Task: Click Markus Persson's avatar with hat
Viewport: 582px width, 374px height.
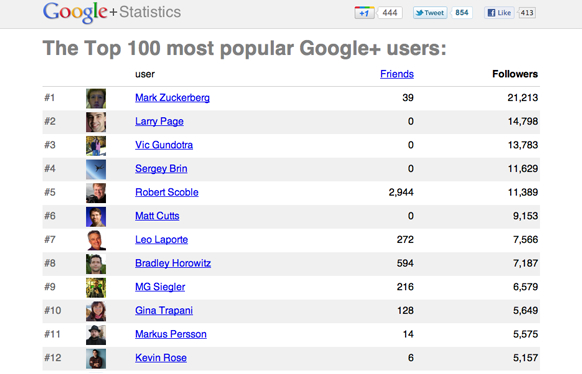Action: tap(96, 335)
